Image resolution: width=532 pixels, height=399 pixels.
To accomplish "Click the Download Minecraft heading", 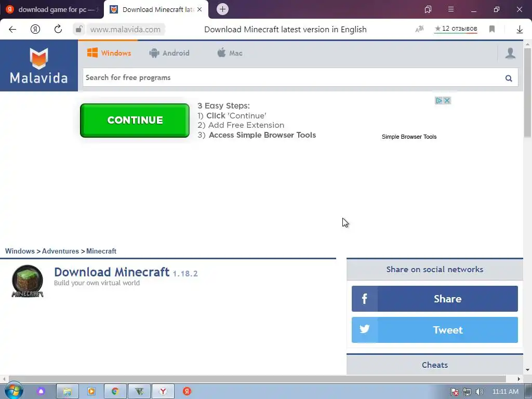I will coord(112,272).
